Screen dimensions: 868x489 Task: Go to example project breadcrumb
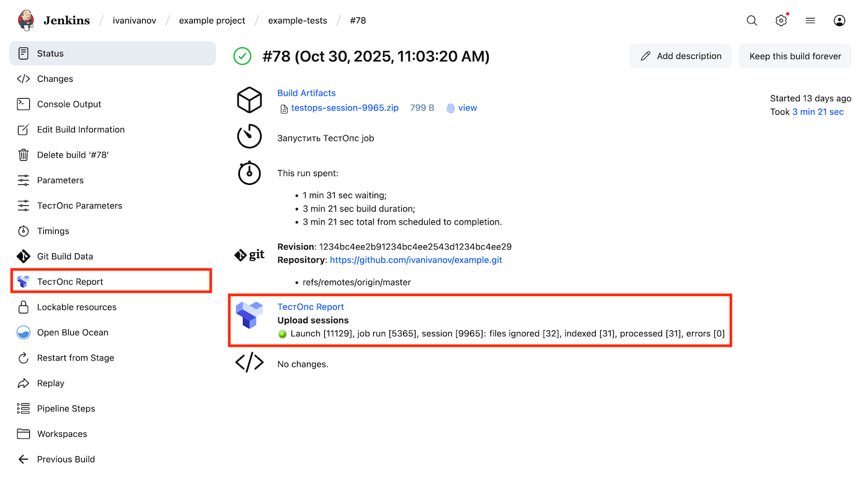(x=212, y=20)
